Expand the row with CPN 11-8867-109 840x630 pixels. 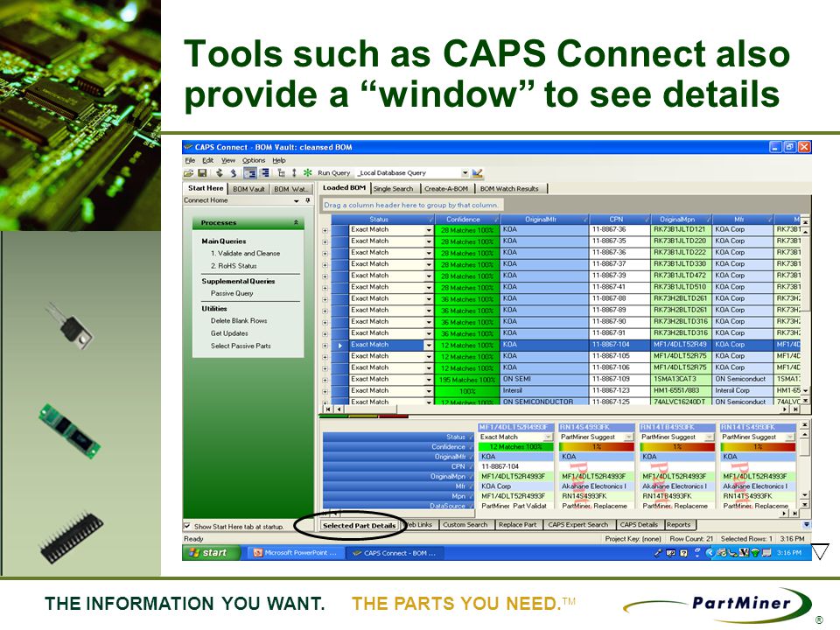[x=325, y=380]
